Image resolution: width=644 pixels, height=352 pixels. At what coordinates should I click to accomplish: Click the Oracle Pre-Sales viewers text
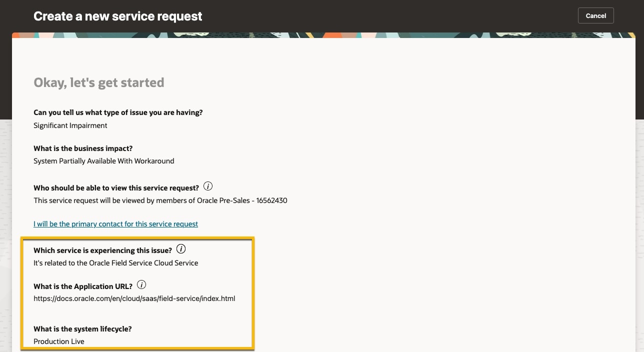pyautogui.click(x=160, y=200)
